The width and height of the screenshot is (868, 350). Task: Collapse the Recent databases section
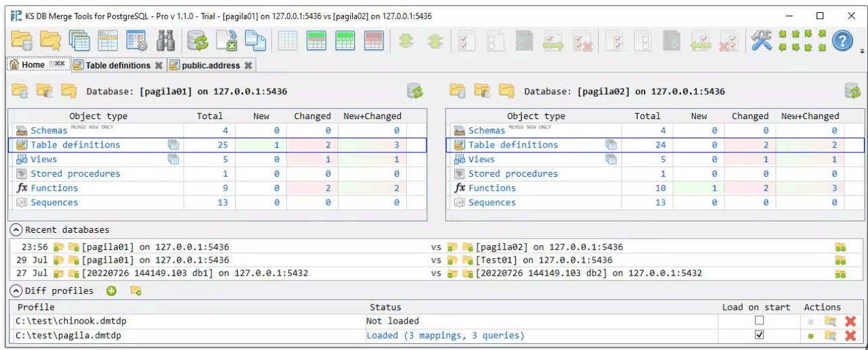[16, 229]
